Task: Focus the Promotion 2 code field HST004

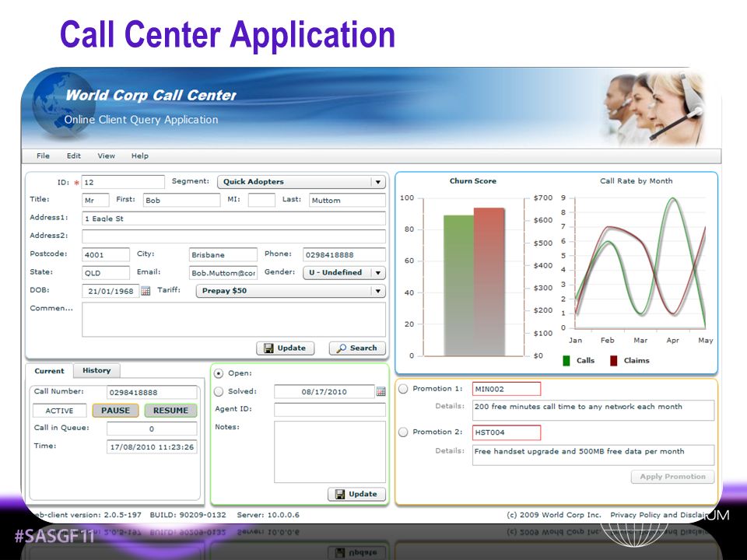Action: [x=507, y=432]
